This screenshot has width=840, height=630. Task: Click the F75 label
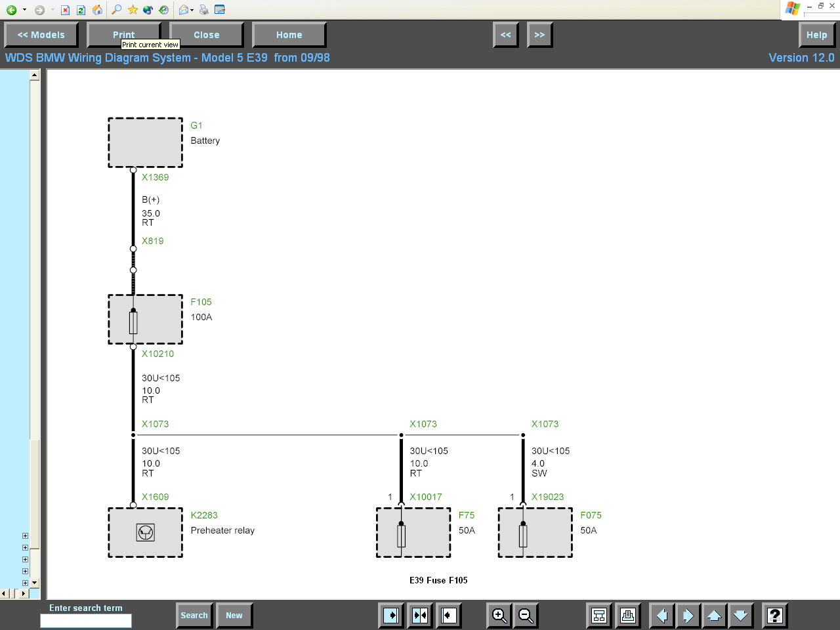467,515
